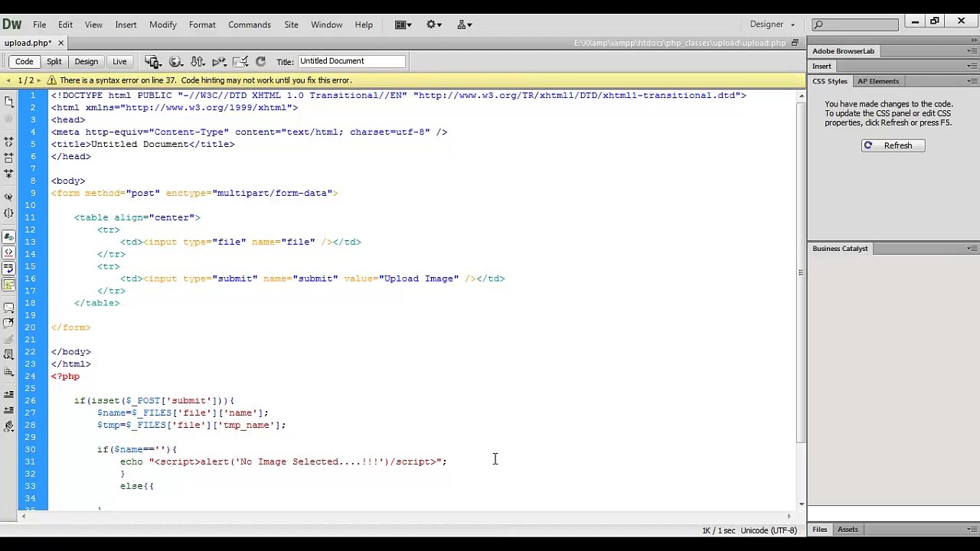Open the Designer workspace switcher

coord(772,24)
